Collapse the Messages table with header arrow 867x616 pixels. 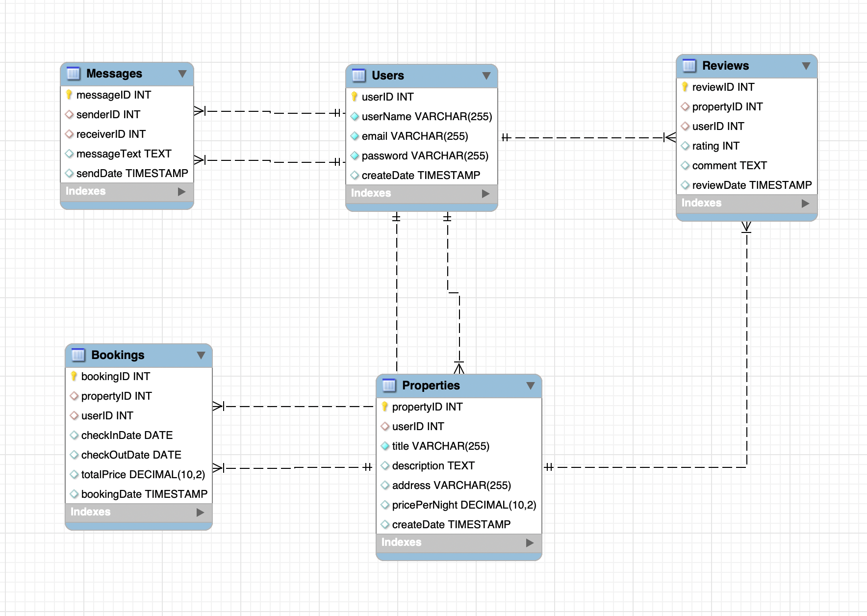pos(182,74)
